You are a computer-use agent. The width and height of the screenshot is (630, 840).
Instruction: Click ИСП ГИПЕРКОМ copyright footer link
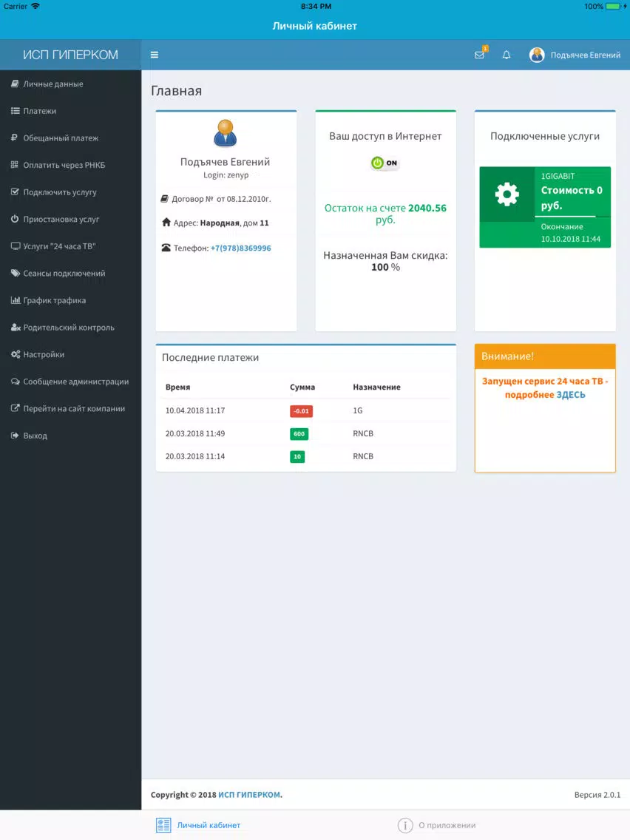tap(249, 795)
